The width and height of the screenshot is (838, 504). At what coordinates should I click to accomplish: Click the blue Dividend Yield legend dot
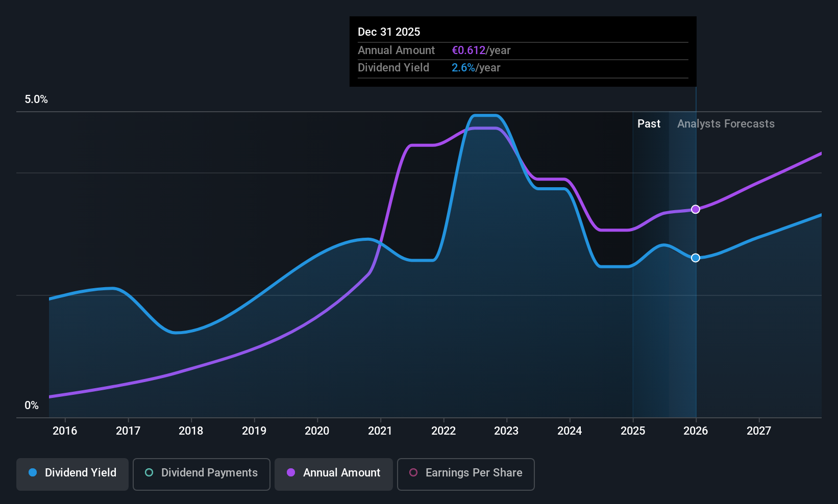click(x=33, y=472)
